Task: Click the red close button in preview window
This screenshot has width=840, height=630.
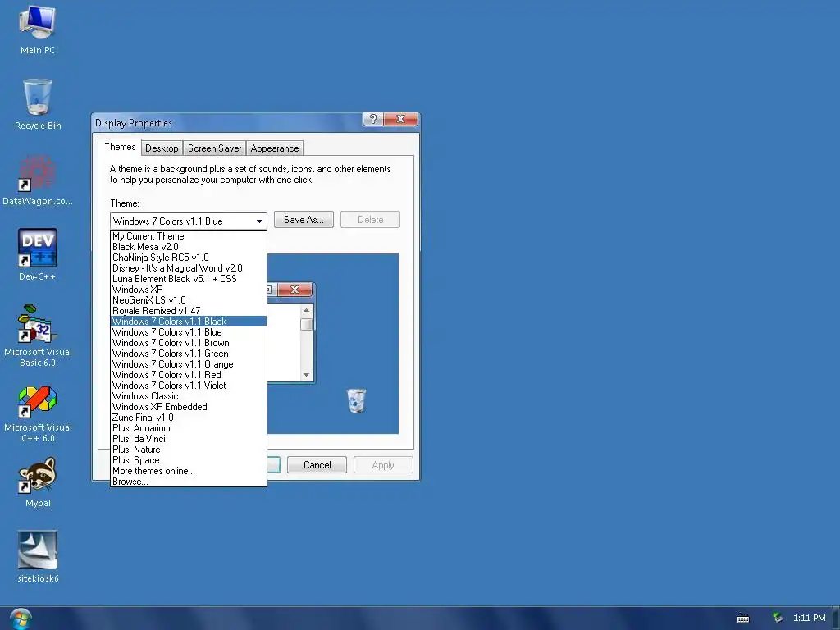Action: pos(294,290)
